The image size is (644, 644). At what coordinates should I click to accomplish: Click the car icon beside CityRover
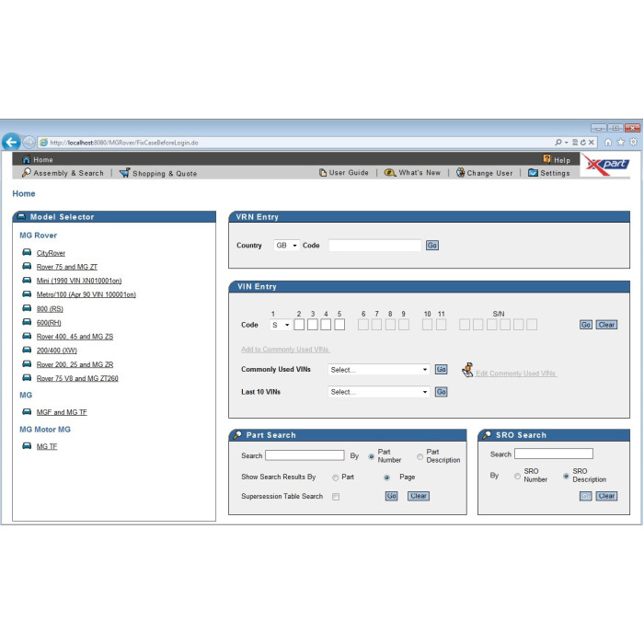click(x=27, y=253)
